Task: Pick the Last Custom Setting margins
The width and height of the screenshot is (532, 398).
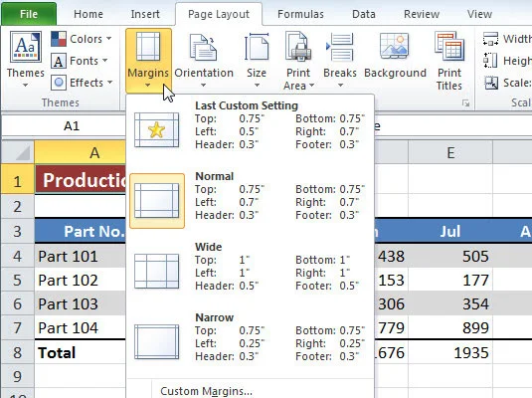Action: click(251, 125)
